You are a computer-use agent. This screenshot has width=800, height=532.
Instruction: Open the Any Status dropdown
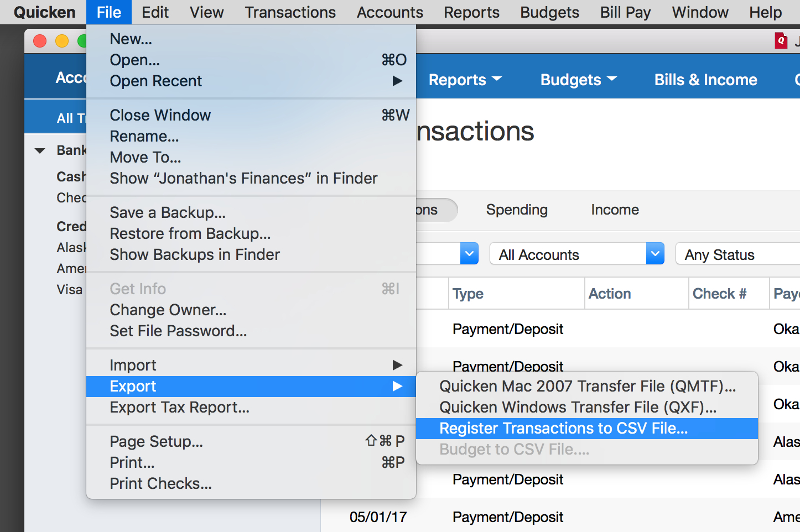point(738,254)
